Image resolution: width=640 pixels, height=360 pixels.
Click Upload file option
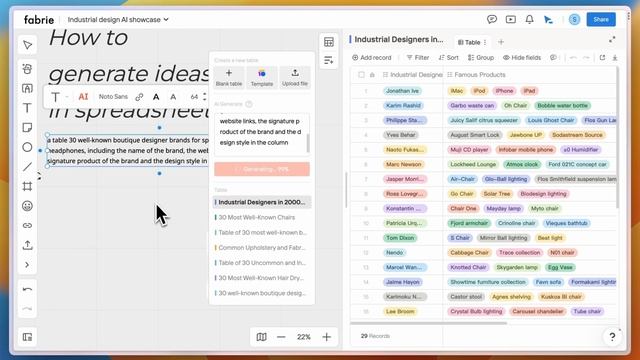295,77
